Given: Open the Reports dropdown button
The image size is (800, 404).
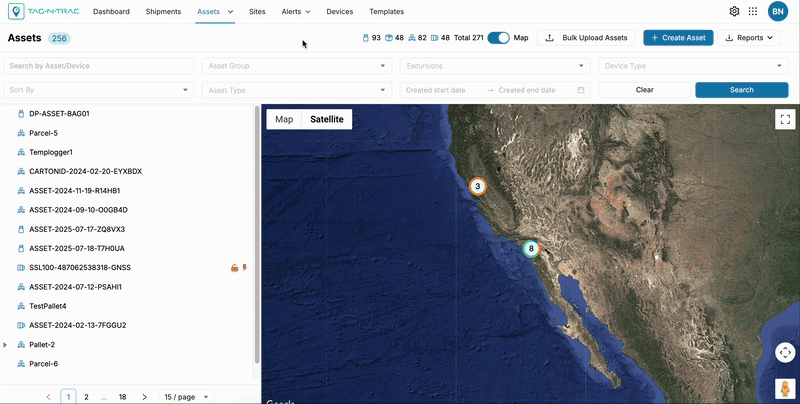Looking at the screenshot, I should pos(748,38).
